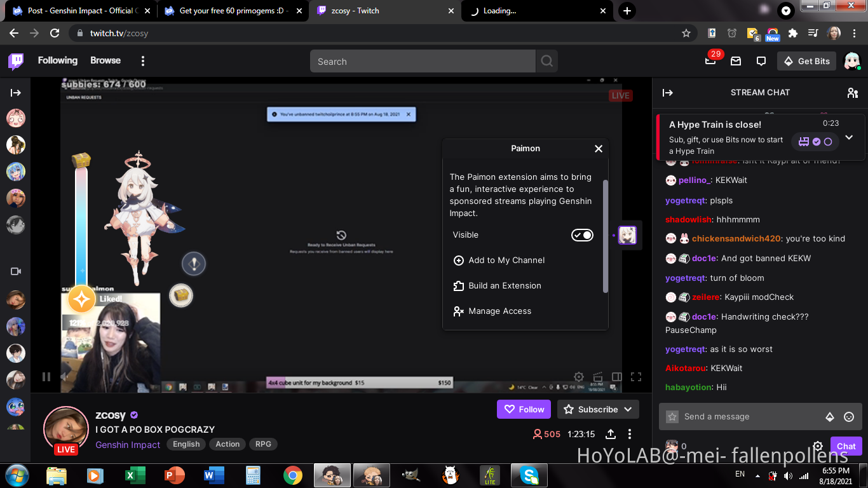Open the Subscribe dropdown
The image size is (868, 488).
coord(598,409)
